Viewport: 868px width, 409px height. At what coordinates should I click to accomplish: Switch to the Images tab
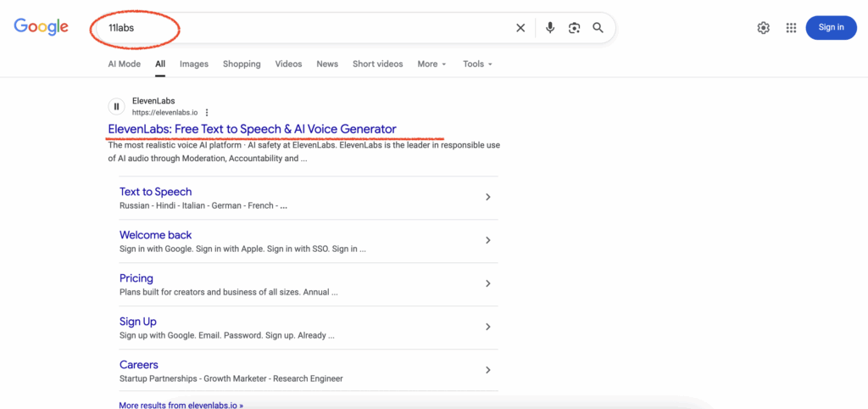point(193,64)
